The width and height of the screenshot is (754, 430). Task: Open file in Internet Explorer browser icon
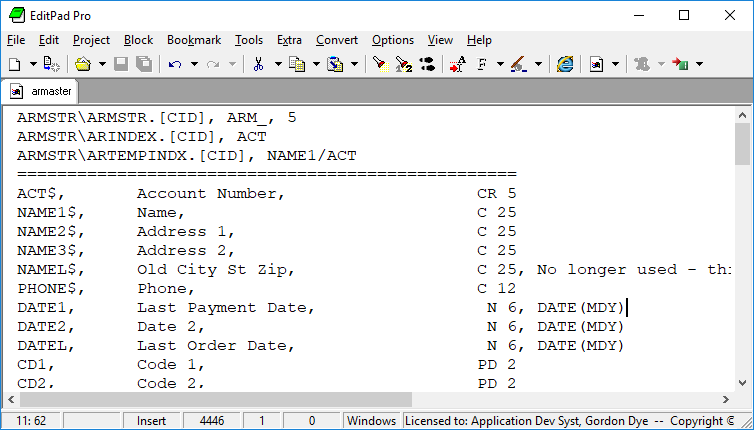565,64
